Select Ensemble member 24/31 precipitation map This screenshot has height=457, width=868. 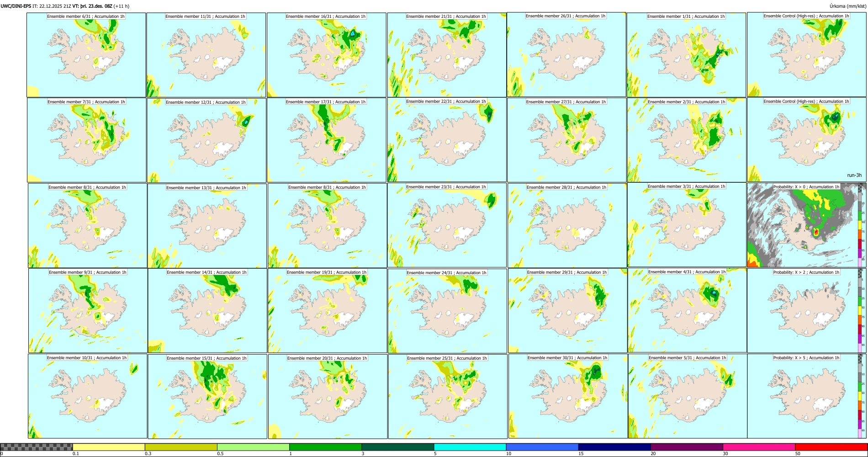[x=447, y=311]
